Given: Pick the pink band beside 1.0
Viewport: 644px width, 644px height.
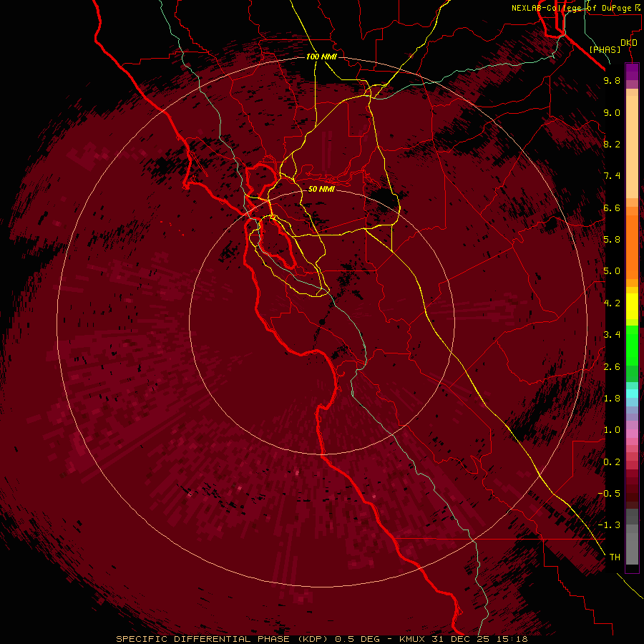Looking at the screenshot, I should 632,434.
